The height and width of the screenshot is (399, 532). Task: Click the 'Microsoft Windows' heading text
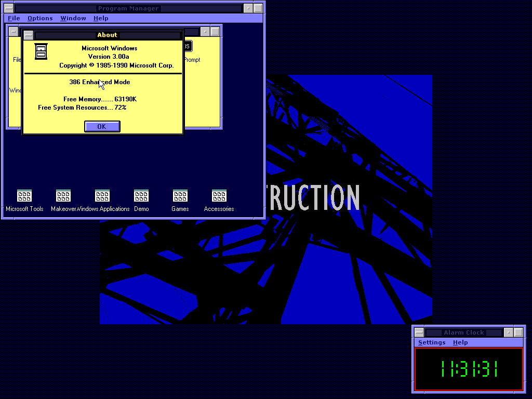tap(109, 48)
